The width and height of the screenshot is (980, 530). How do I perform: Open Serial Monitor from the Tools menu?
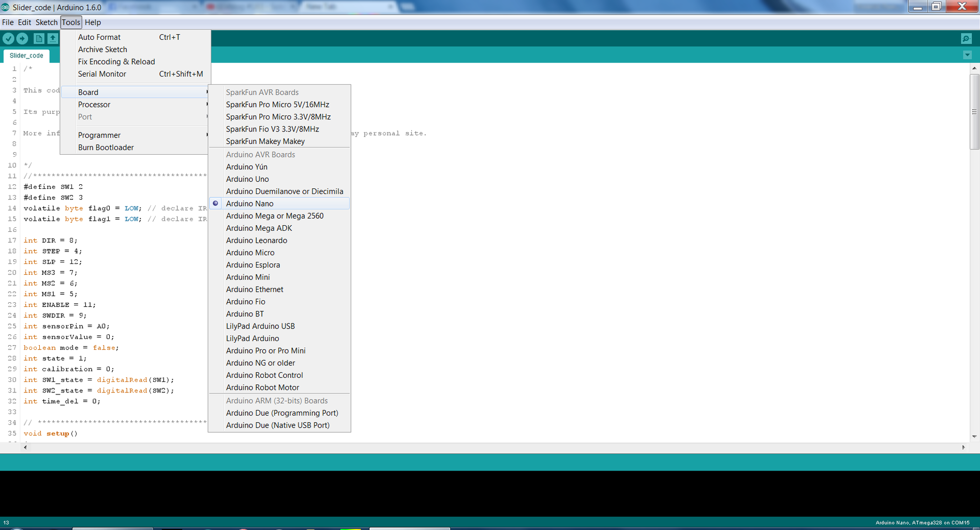tap(136, 74)
